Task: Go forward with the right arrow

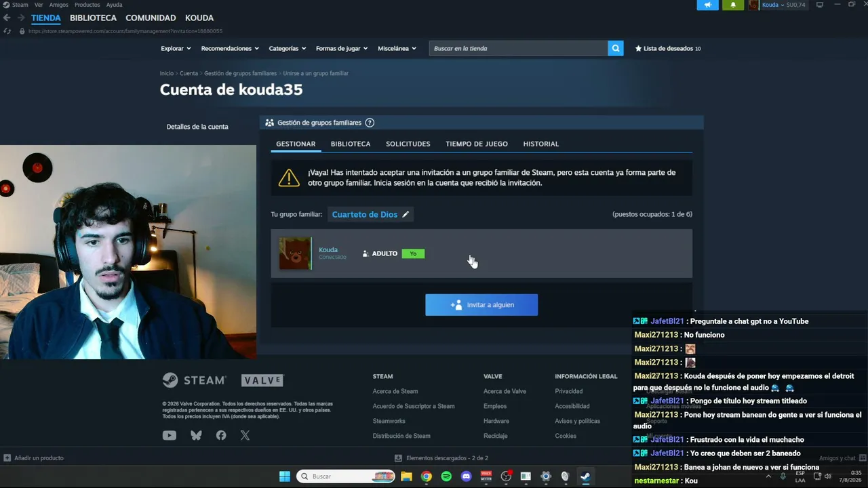Action: pyautogui.click(x=21, y=18)
